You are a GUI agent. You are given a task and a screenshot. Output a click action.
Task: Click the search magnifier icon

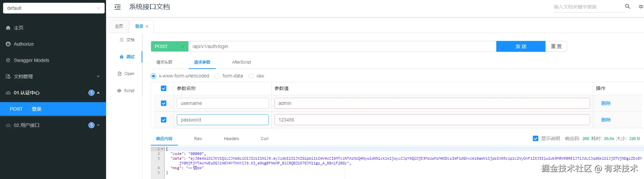(x=627, y=6)
